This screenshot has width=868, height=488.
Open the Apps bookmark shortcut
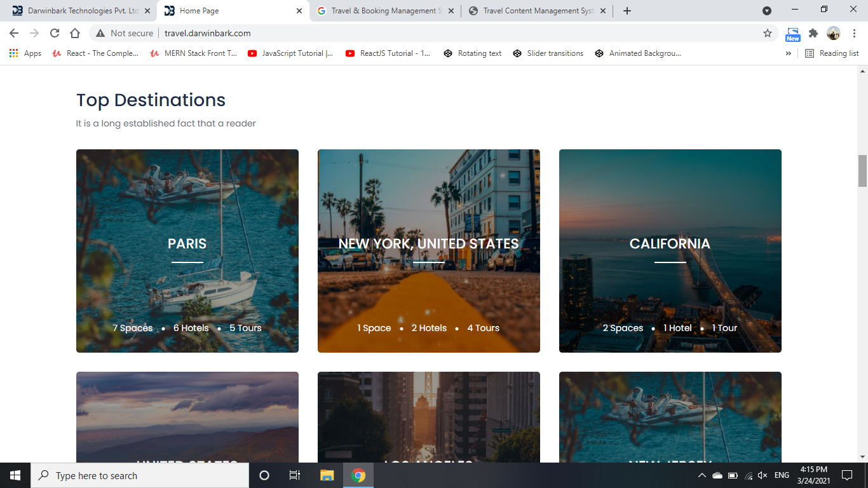pyautogui.click(x=25, y=53)
